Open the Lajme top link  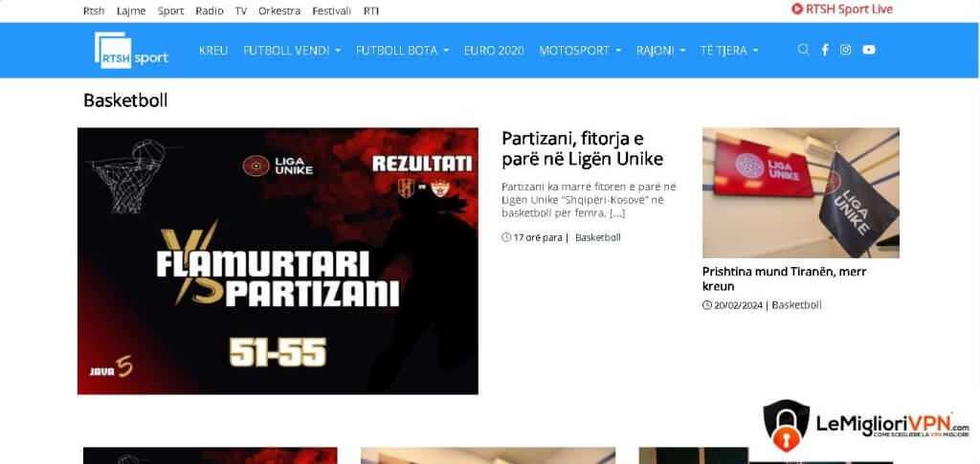(x=131, y=11)
